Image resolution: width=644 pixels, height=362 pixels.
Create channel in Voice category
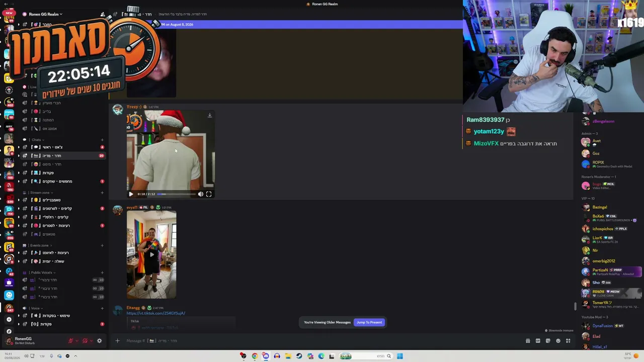[102, 308]
